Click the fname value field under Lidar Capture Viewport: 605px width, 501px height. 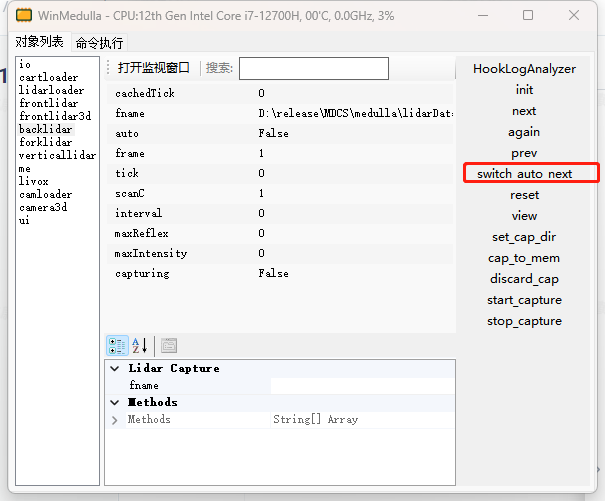pos(360,385)
